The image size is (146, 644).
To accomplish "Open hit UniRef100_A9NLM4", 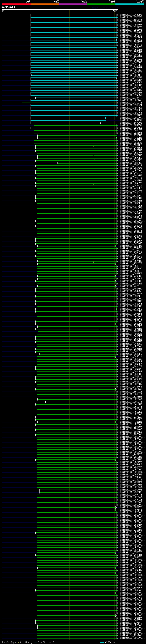I will pyautogui.click(x=131, y=93).
